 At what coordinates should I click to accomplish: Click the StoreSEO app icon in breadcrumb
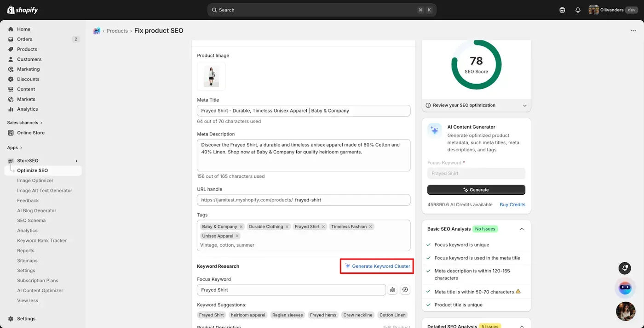click(x=97, y=31)
